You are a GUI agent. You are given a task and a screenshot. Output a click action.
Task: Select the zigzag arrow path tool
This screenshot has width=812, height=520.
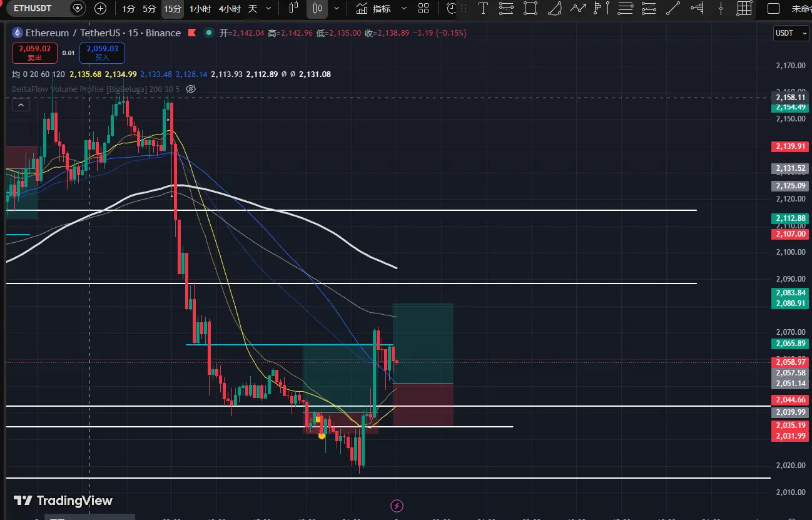click(x=578, y=8)
